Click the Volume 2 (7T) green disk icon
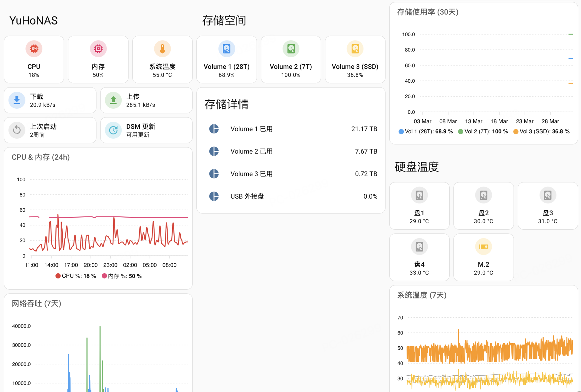Screen dimensions: 581x392 coord(290,49)
